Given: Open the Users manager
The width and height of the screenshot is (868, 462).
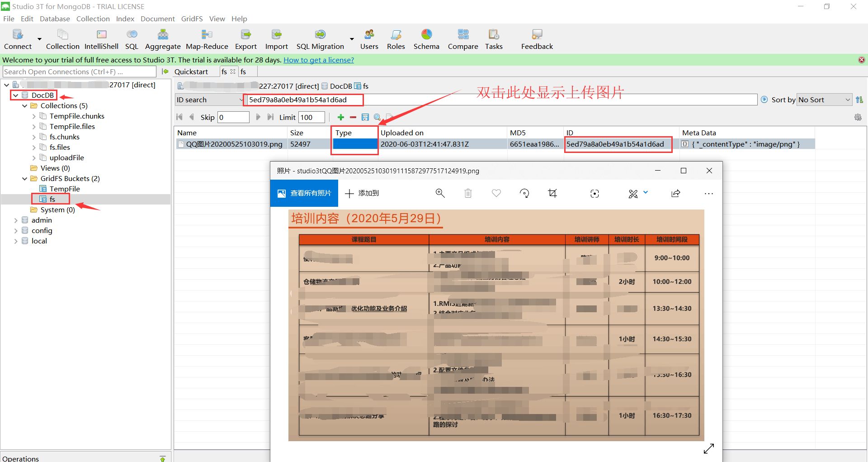Looking at the screenshot, I should click(369, 39).
